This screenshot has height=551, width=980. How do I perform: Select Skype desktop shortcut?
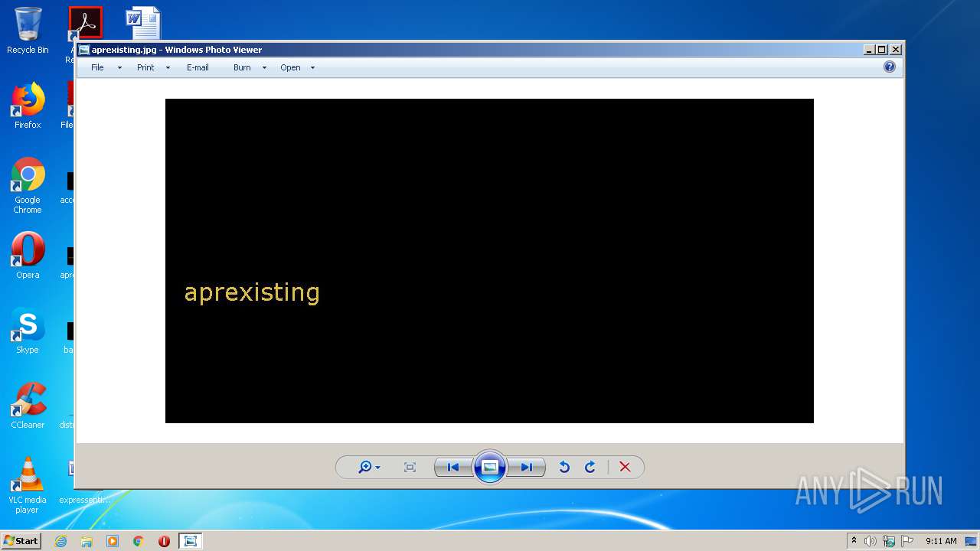pyautogui.click(x=28, y=331)
